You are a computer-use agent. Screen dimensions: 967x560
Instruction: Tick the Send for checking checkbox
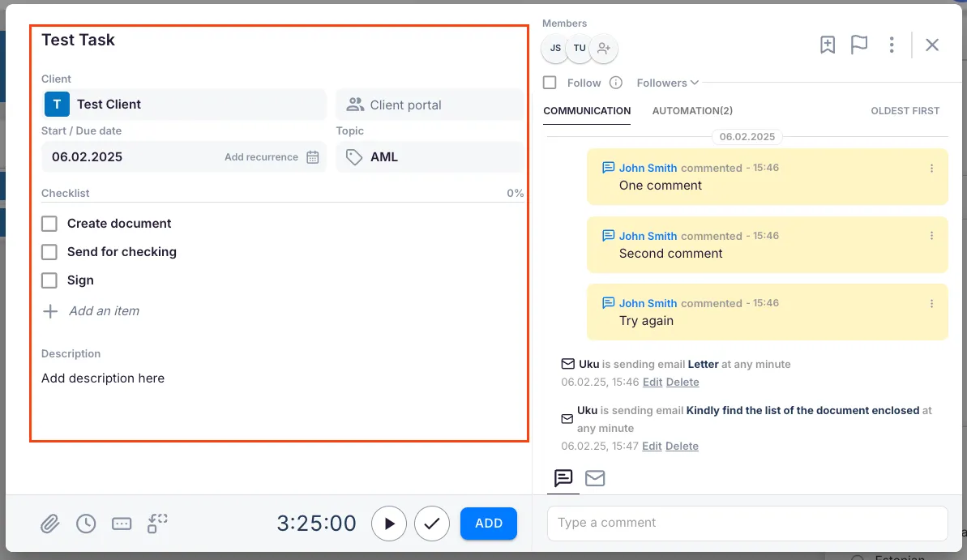(x=49, y=252)
